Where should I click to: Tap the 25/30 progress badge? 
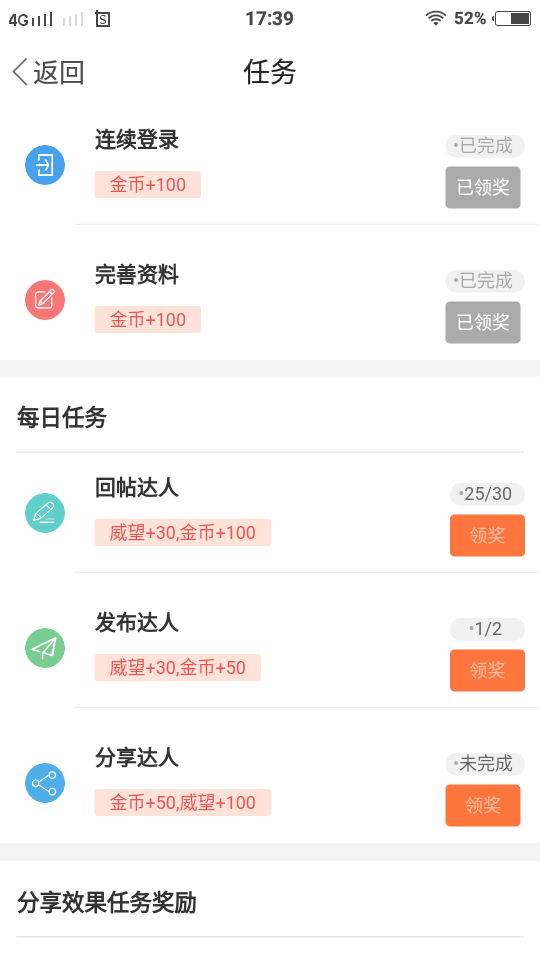click(x=487, y=493)
